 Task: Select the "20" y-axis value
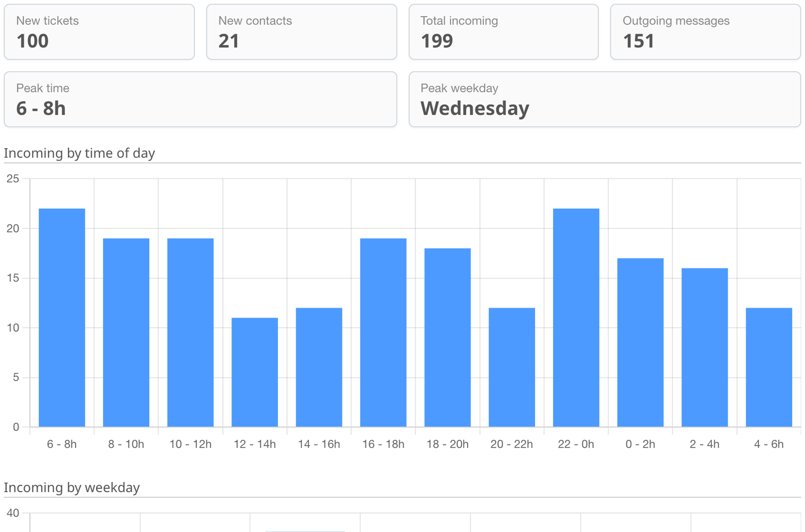pyautogui.click(x=13, y=228)
